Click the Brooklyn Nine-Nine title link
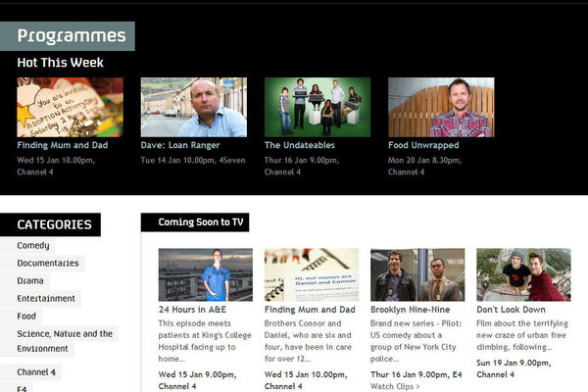Image resolution: width=588 pixels, height=392 pixels. coord(411,310)
